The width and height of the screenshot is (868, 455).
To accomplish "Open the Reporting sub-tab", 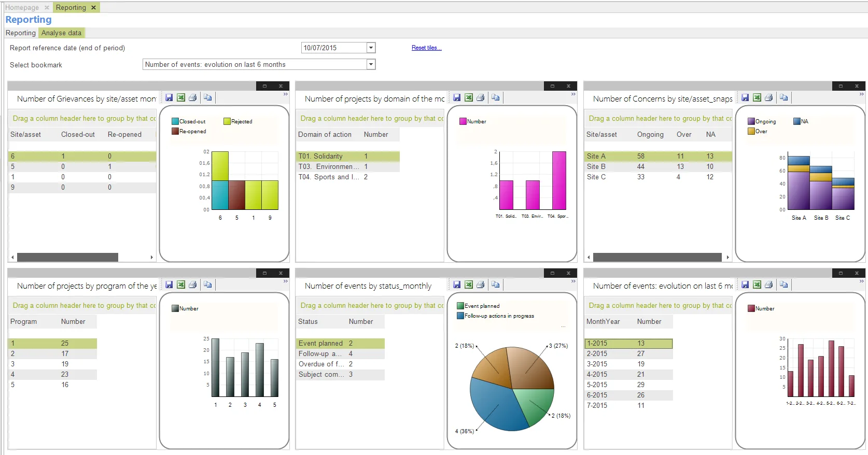I will pos(21,33).
